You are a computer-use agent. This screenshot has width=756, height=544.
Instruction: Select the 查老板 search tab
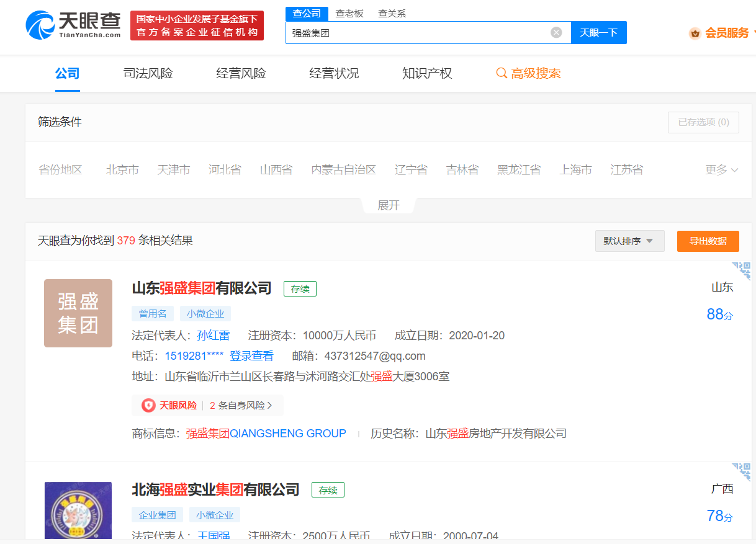[349, 13]
